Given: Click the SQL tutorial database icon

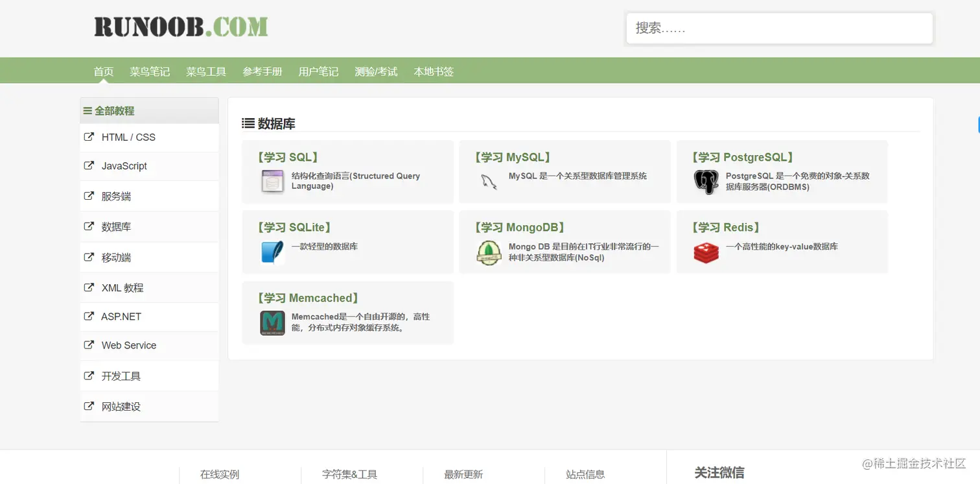Looking at the screenshot, I should (x=272, y=181).
